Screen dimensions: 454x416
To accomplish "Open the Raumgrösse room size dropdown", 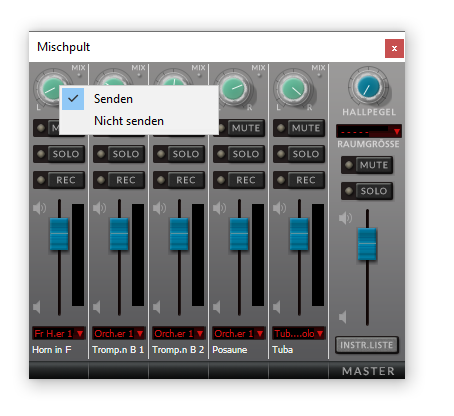I will tap(369, 131).
